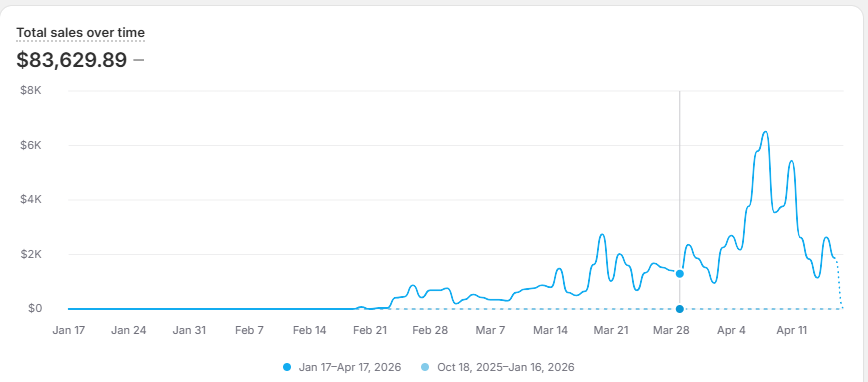Click the Mar 21 date label
868x382 pixels.
[x=611, y=331]
